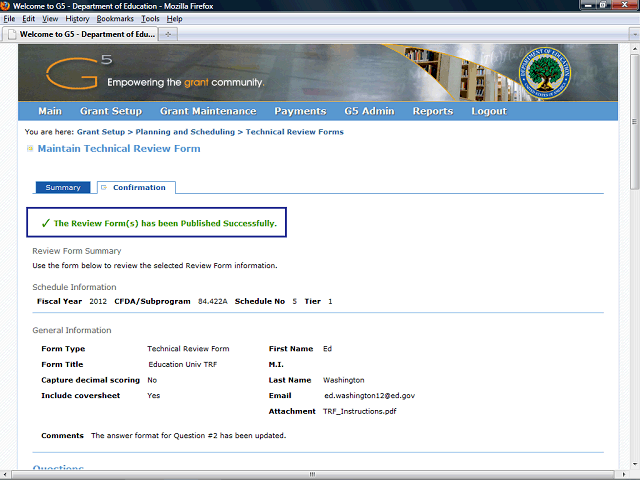Click the page icon on the browser tab
This screenshot has width=640, height=480.
[x=12, y=34]
